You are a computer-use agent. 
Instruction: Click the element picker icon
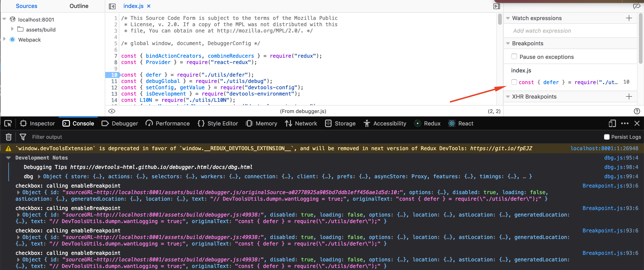[8, 123]
